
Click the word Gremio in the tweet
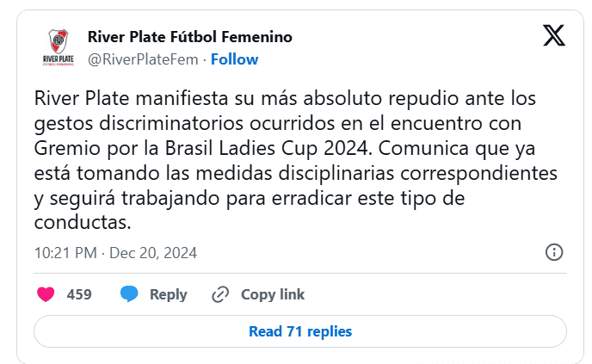(66, 147)
